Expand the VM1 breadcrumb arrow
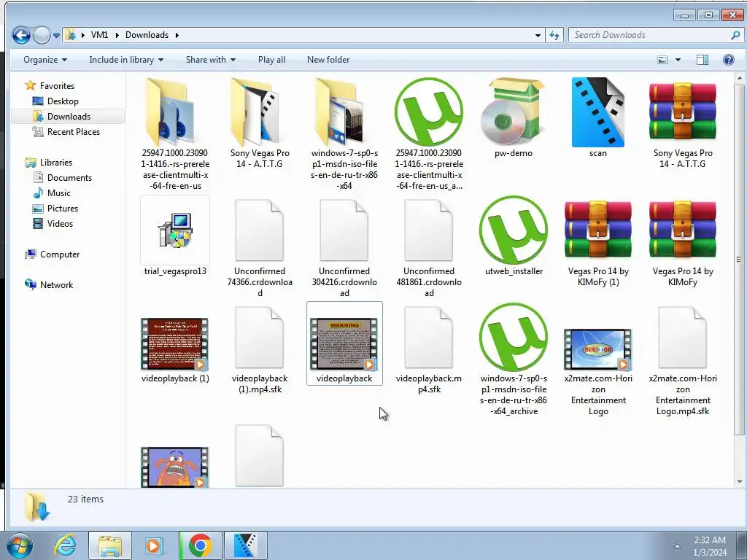The height and width of the screenshot is (560, 747). pyautogui.click(x=117, y=35)
